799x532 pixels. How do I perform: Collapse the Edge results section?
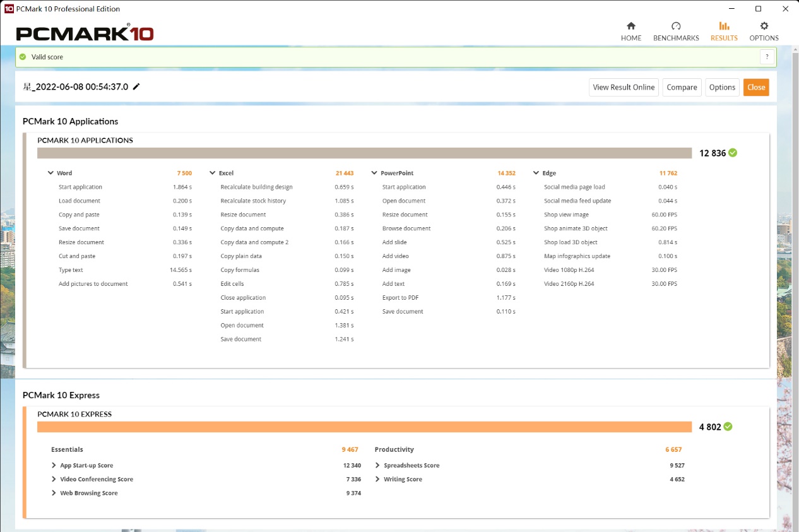click(x=536, y=173)
